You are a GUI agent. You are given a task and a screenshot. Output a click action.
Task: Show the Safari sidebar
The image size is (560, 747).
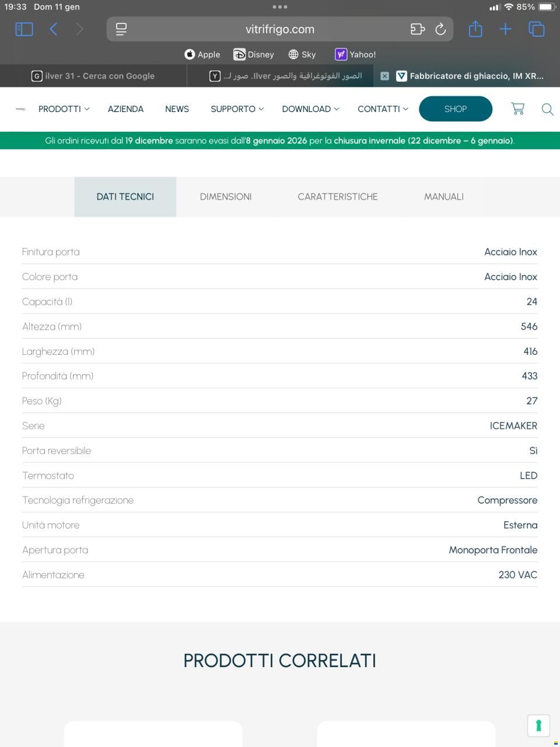point(24,29)
